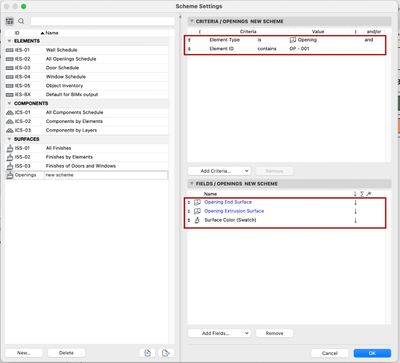400x363 pixels.
Task: Open the 'is' operator in Element Type row
Action: [x=260, y=40]
